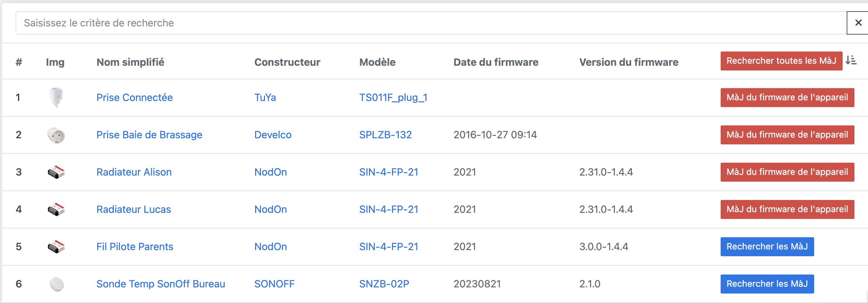
Task: Click TuYa manufacturer link
Action: (x=265, y=98)
